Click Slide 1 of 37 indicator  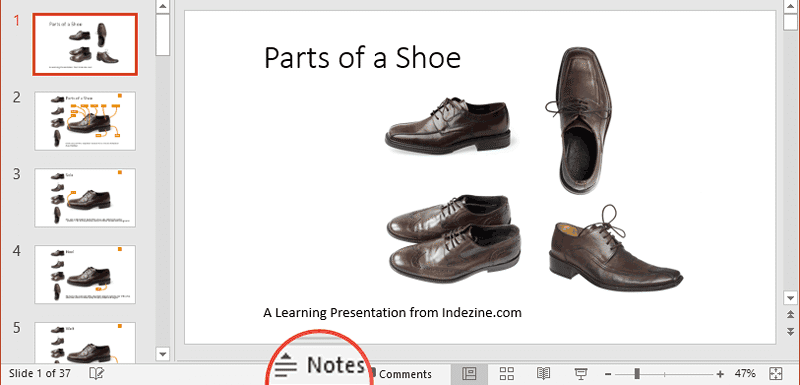tap(40, 373)
